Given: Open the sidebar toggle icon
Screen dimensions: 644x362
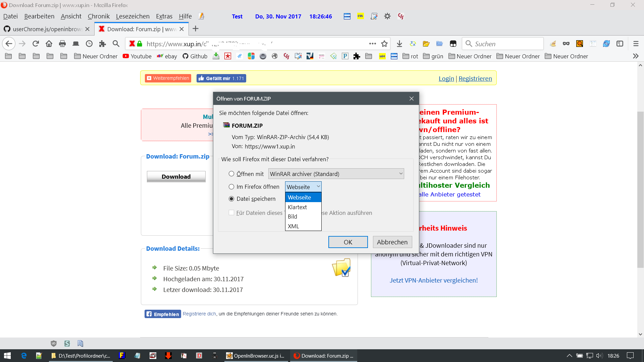Looking at the screenshot, I should point(620,44).
